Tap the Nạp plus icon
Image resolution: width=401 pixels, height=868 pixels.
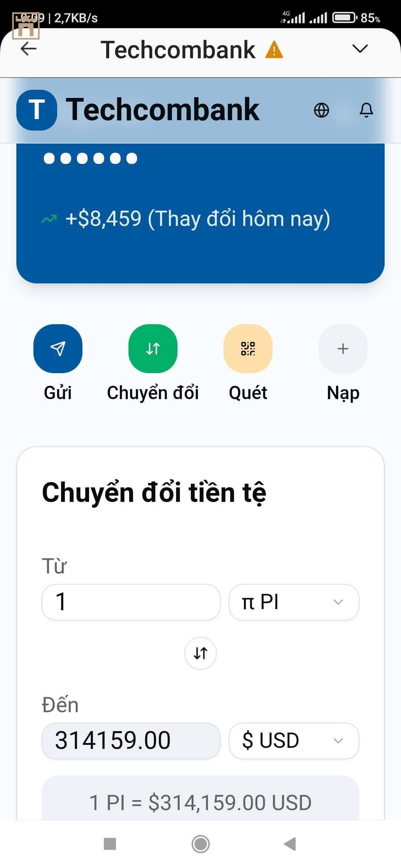tap(343, 349)
